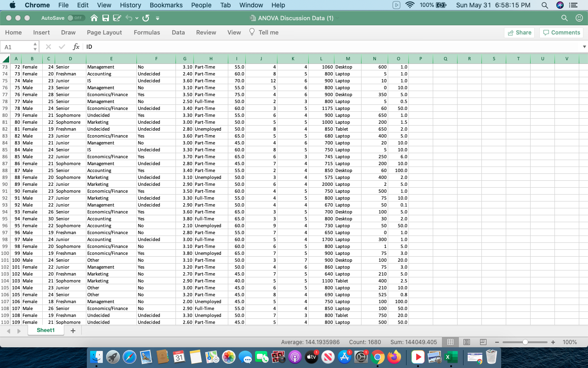
Task: Click the Name Box up stepper arrow
Action: [35, 44]
